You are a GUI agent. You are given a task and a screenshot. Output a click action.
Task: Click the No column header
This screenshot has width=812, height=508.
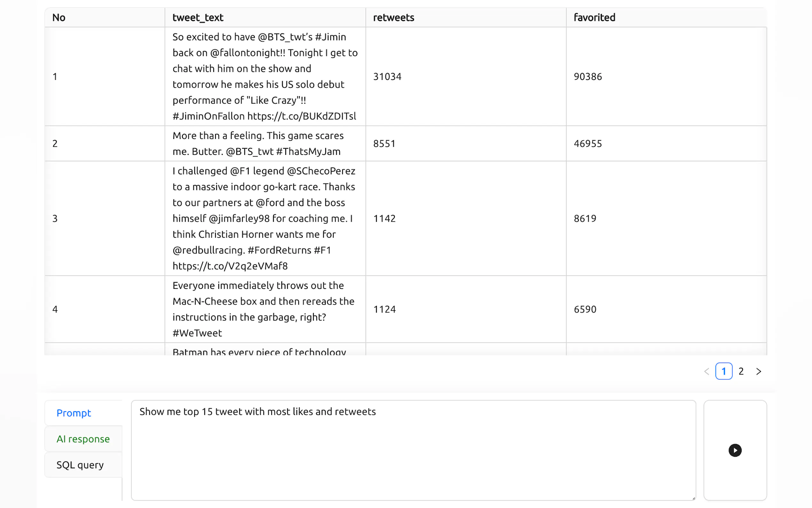point(59,18)
